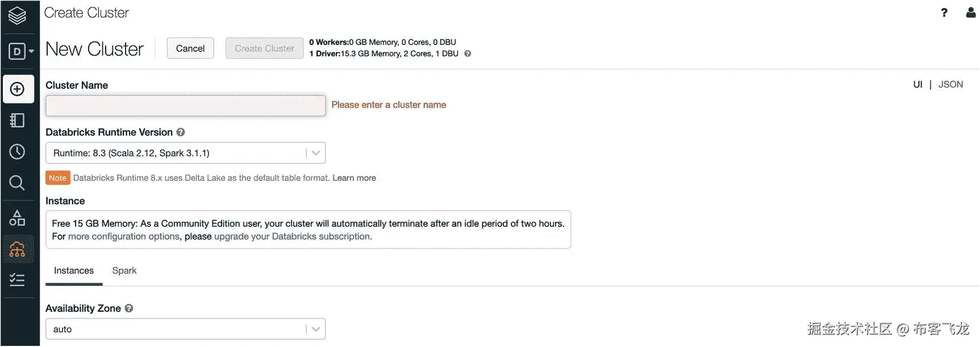
Task: Open the Clusters icon in sidebar
Action: (18, 249)
